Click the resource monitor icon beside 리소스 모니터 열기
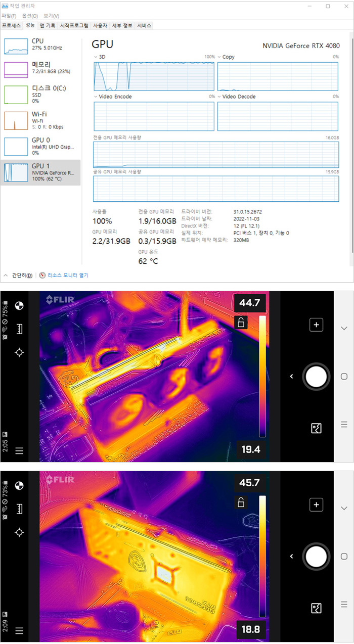Viewport: 354px width, 644px height. click(42, 275)
